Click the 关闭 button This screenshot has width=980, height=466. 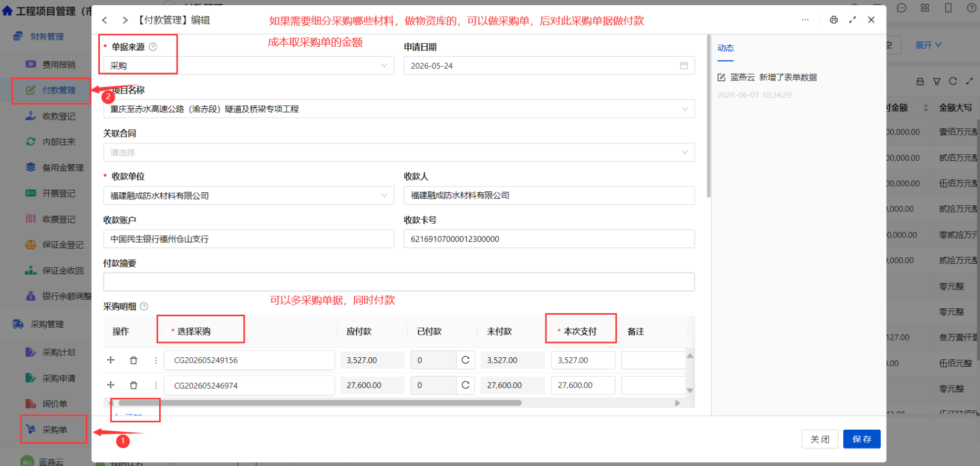[820, 439]
